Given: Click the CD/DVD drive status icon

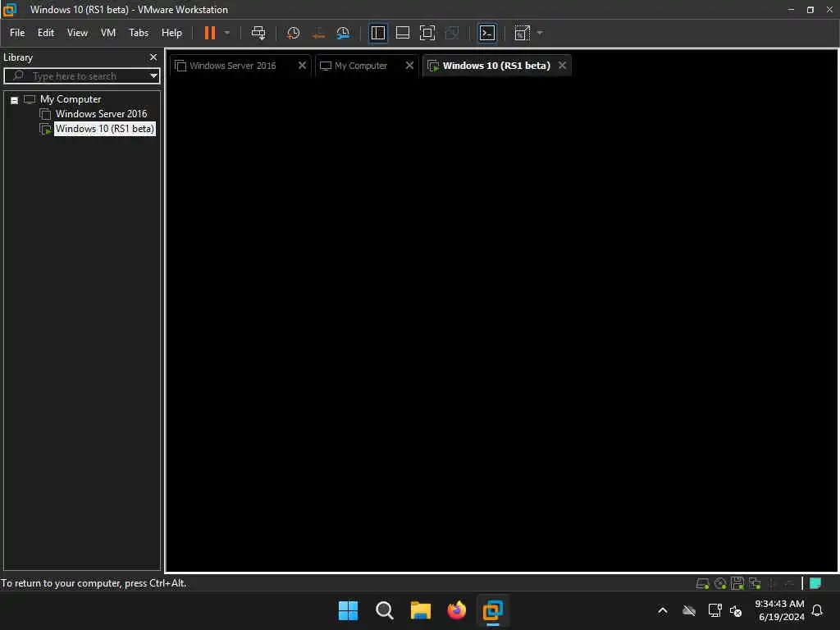Looking at the screenshot, I should pos(720,583).
